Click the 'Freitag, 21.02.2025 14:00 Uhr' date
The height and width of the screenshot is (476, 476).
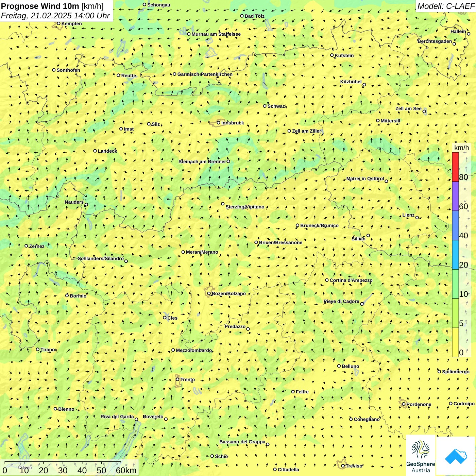[55, 16]
